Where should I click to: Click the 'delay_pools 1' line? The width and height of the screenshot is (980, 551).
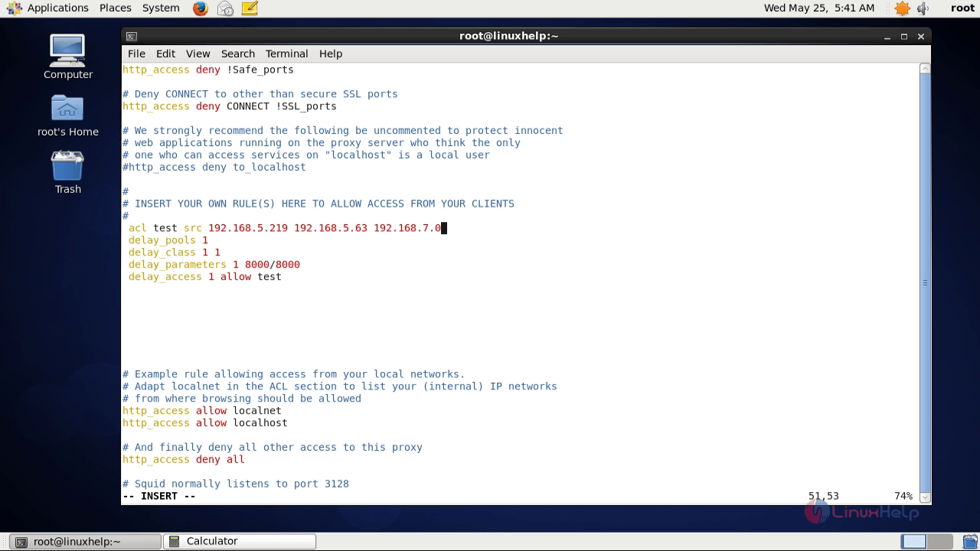[168, 240]
